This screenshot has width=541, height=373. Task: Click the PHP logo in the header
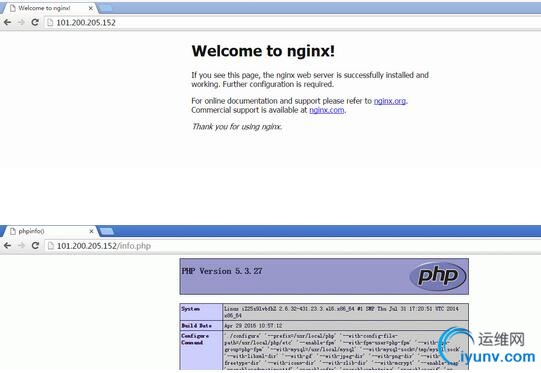pos(437,276)
